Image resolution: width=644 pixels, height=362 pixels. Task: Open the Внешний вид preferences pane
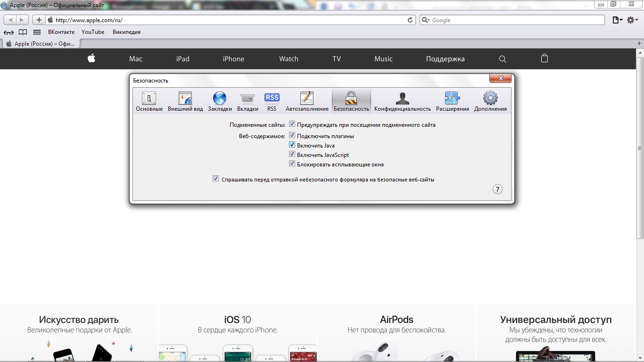click(185, 101)
